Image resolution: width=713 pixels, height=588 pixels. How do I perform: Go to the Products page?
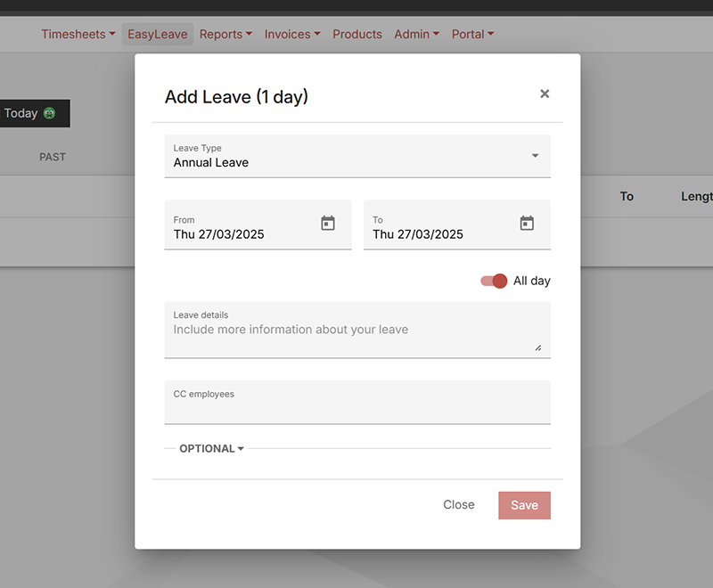tap(357, 34)
